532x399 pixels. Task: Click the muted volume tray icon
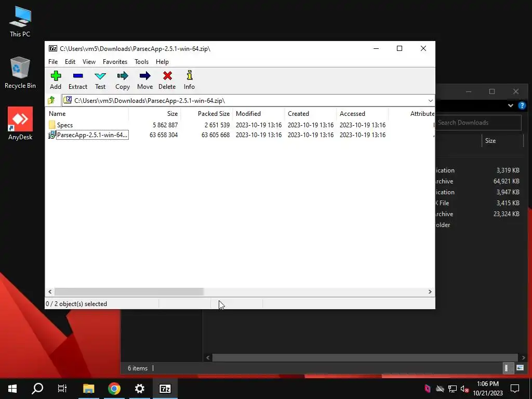point(464,389)
